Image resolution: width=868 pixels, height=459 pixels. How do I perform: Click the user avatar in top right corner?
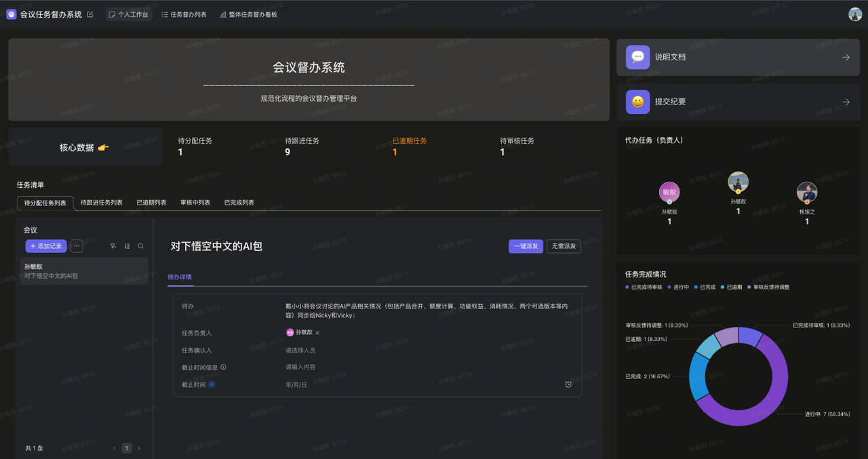tap(855, 14)
